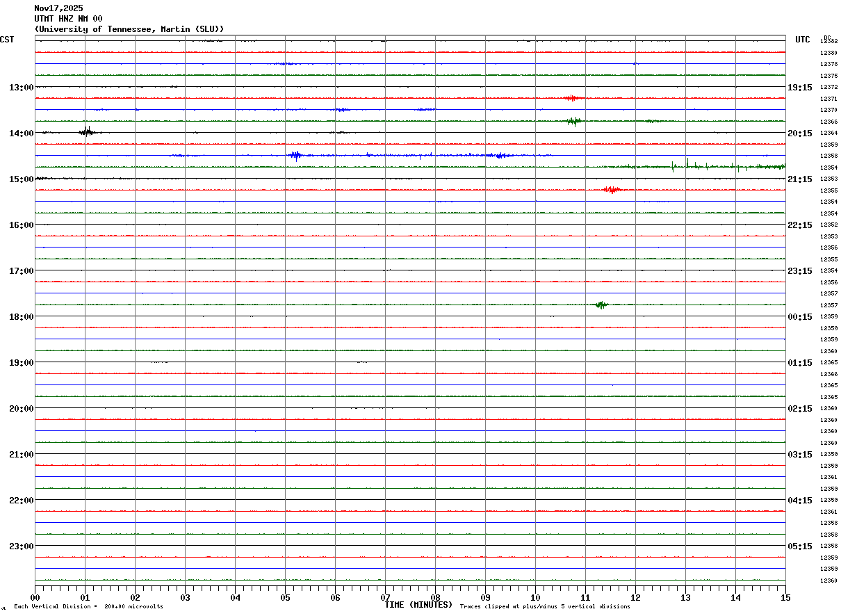Click the 12 minute axis tick label
The height and width of the screenshot is (616, 841).
[x=636, y=597]
